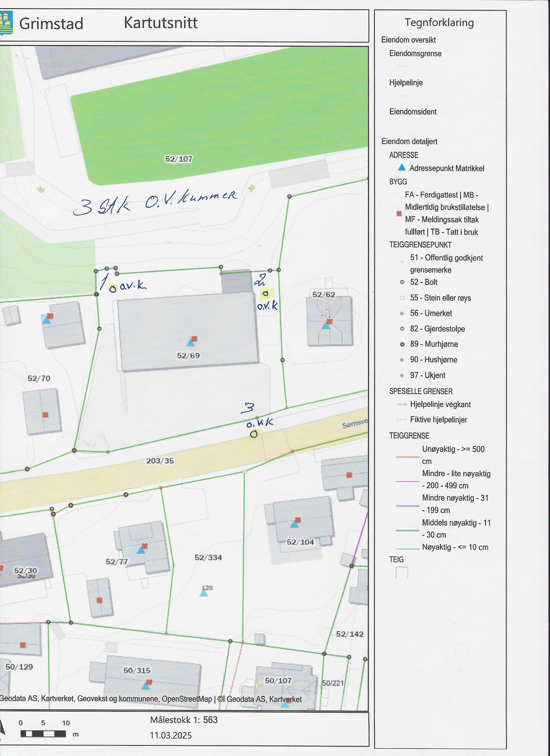Image resolution: width=550 pixels, height=756 pixels.
Task: Click the Grimstad coat of arms logo
Action: (x=6, y=23)
